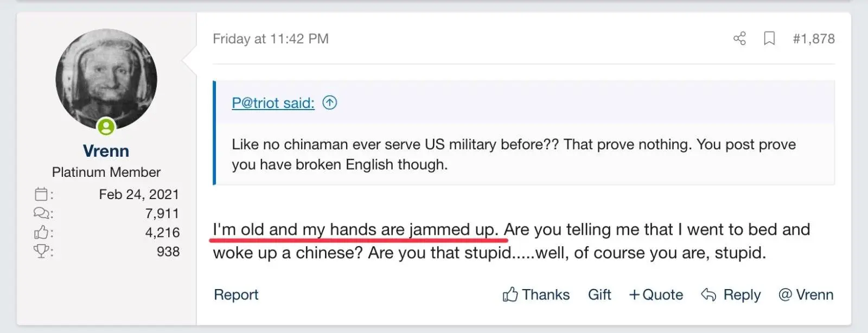Give Thanks to this post
Screen dimensions: 868x333
click(x=536, y=294)
